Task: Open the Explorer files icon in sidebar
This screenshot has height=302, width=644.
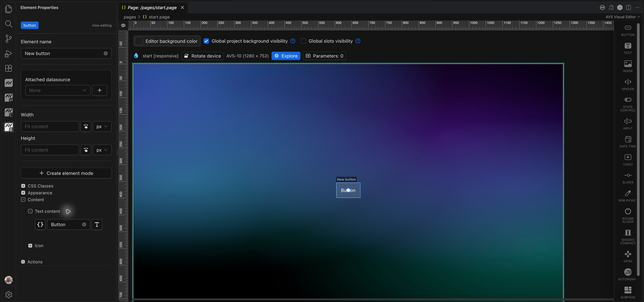Action: pyautogui.click(x=9, y=9)
